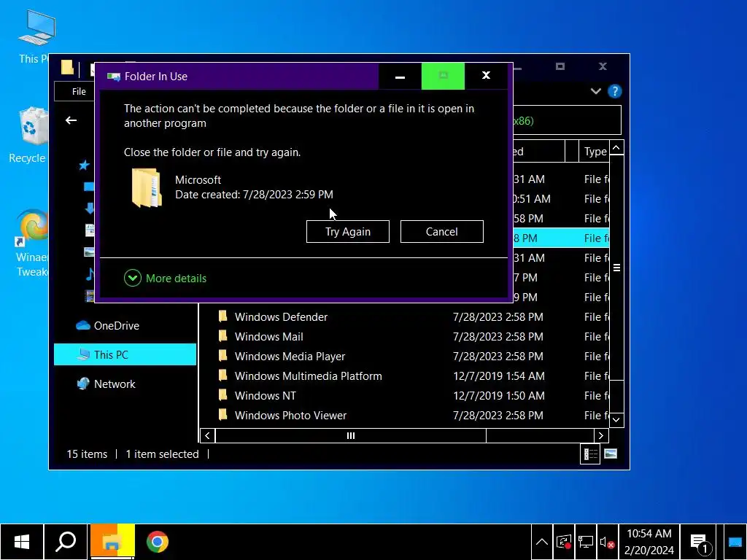
Task: Sort by the Type column header
Action: click(595, 152)
